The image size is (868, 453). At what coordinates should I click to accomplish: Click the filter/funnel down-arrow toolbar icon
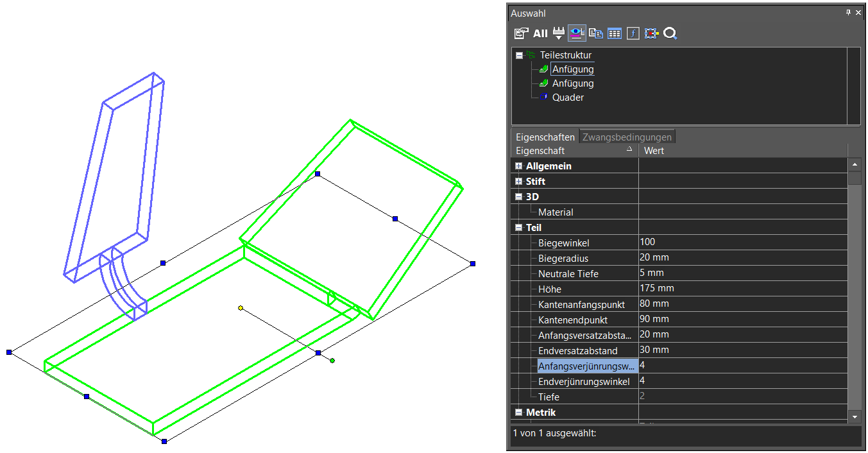pyautogui.click(x=558, y=33)
